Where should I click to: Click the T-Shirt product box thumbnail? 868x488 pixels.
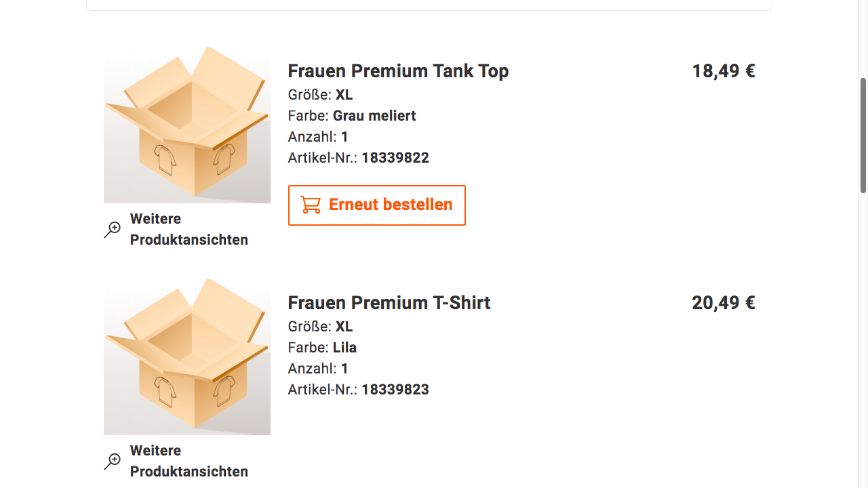(187, 357)
